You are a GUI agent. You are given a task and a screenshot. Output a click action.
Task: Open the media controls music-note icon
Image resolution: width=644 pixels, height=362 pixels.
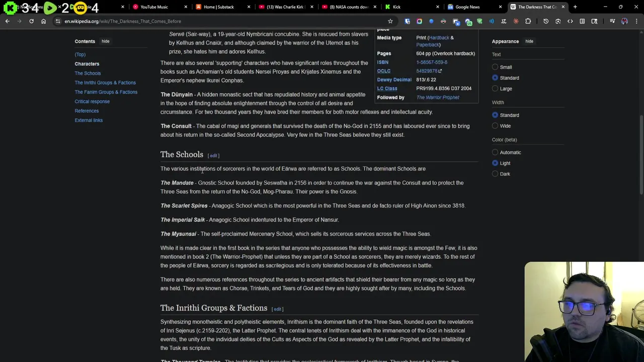[612, 21]
